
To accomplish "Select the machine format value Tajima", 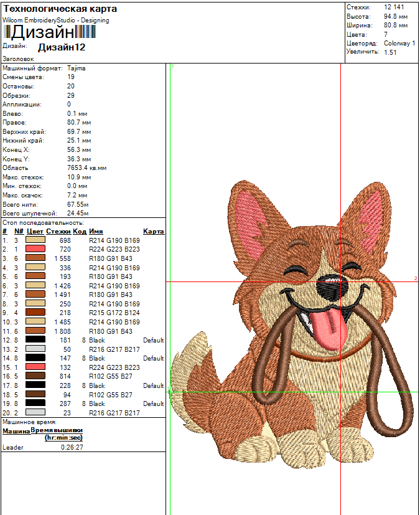I will pos(76,69).
